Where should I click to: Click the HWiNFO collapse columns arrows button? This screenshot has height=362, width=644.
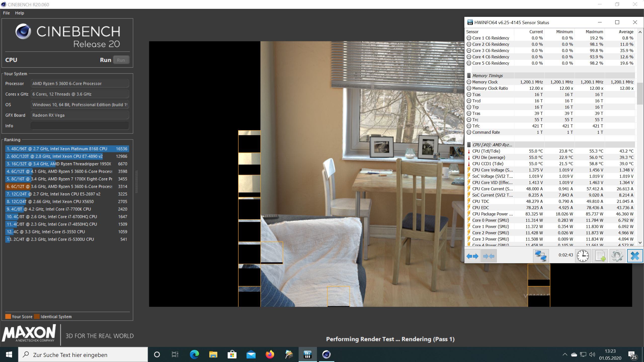489,256
